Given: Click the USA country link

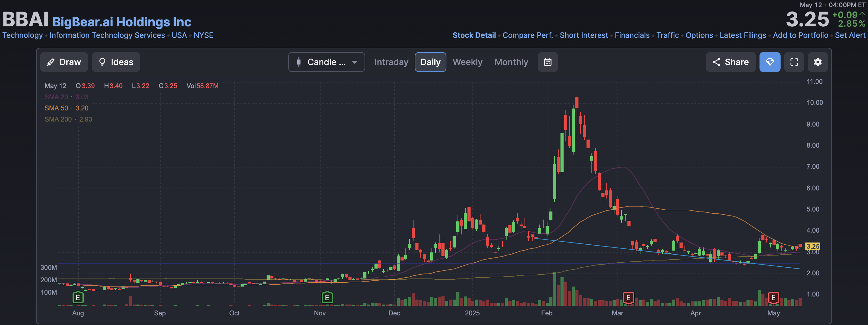Looking at the screenshot, I should [179, 35].
